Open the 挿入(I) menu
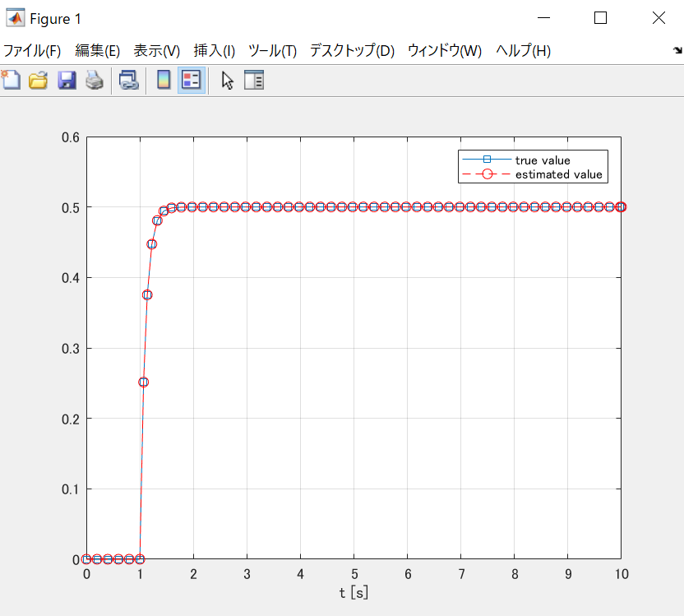 (x=213, y=50)
